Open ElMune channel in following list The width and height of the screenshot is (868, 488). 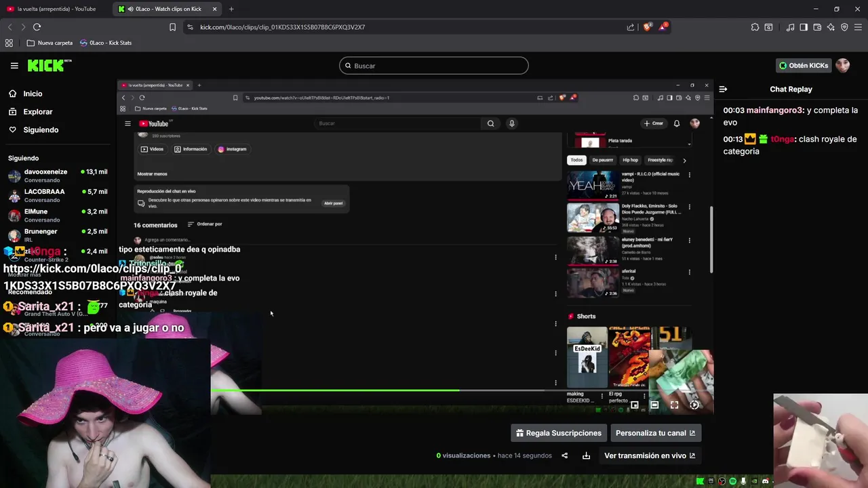point(58,216)
